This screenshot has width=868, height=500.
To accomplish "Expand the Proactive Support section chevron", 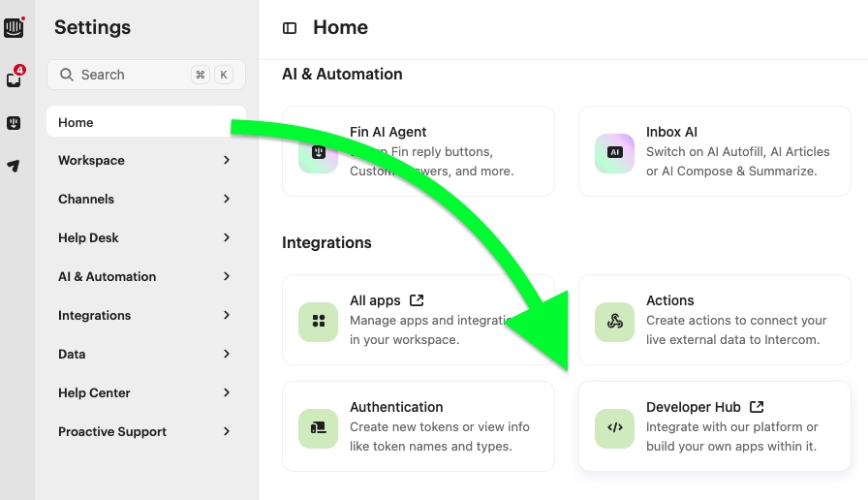I will click(x=227, y=431).
